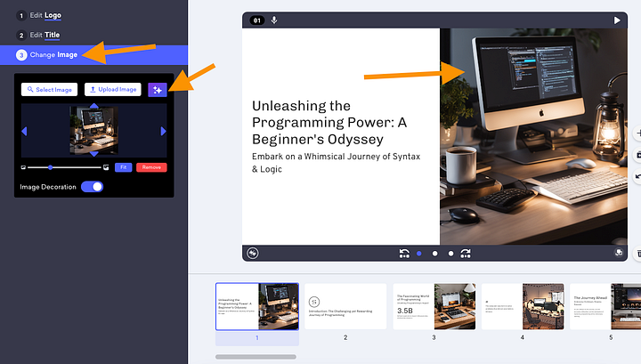
Task: Click the red Remove button
Action: pyautogui.click(x=151, y=167)
